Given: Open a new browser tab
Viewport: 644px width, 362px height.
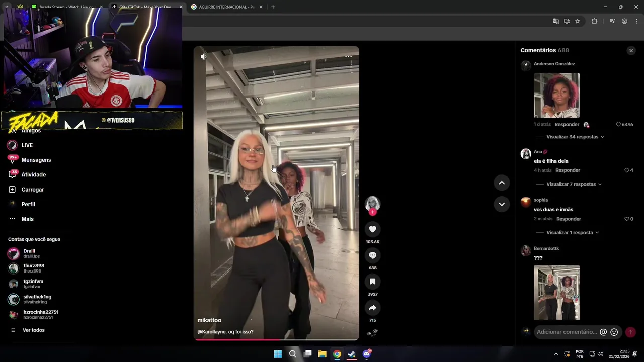Looking at the screenshot, I should click(x=273, y=7).
